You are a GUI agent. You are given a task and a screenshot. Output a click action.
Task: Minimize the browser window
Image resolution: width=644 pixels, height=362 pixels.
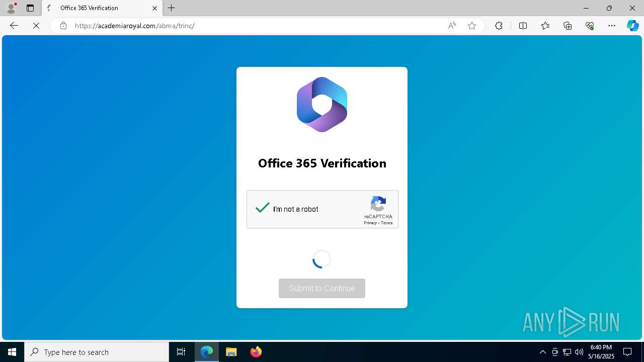point(586,8)
